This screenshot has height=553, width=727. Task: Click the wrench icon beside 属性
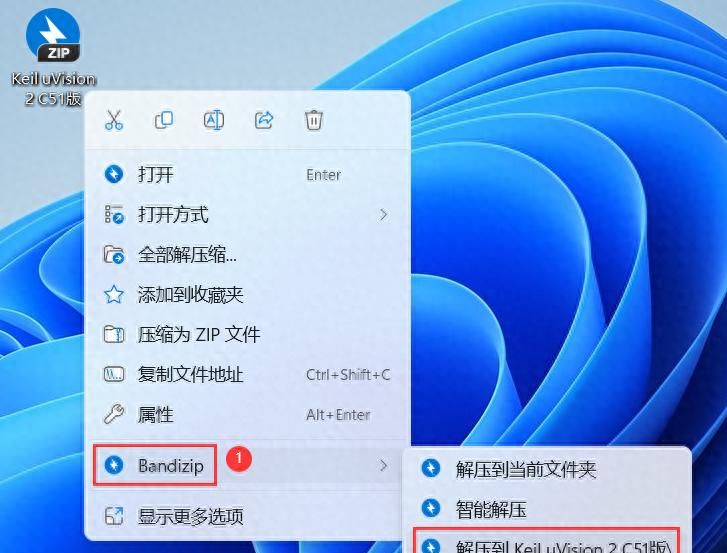(114, 414)
